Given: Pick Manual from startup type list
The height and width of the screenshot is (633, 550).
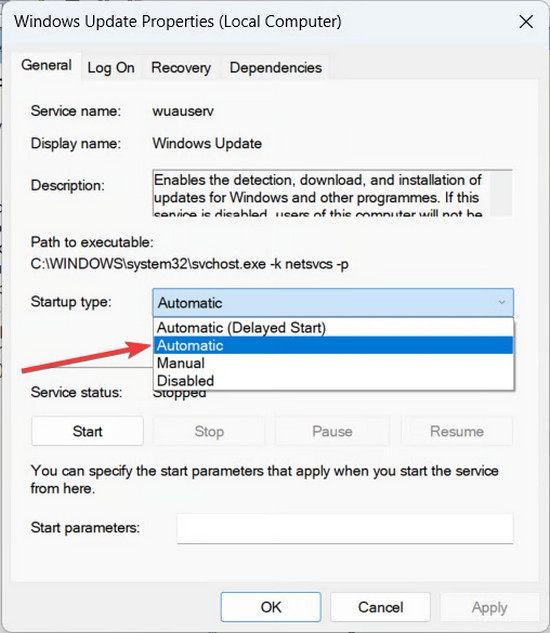Looking at the screenshot, I should tap(333, 363).
